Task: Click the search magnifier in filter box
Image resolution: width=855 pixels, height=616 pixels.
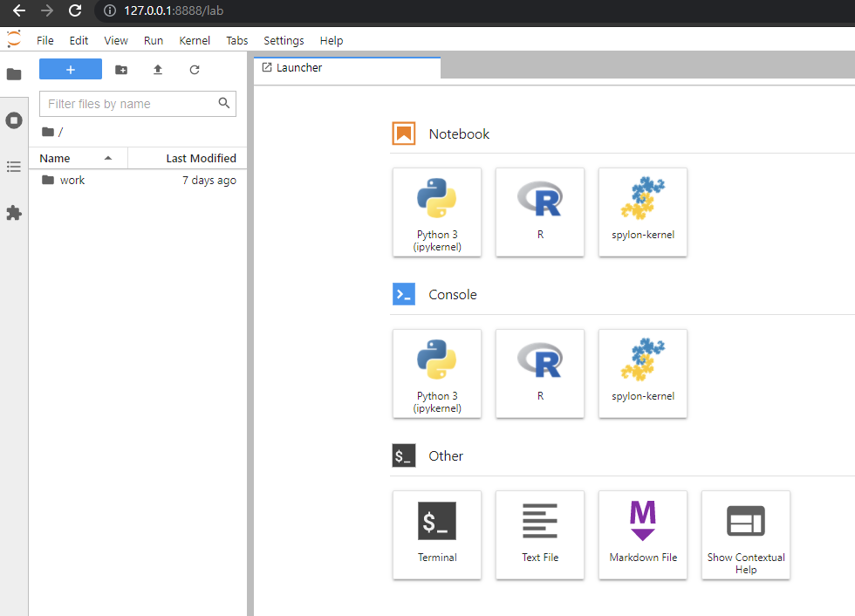Action: click(223, 102)
